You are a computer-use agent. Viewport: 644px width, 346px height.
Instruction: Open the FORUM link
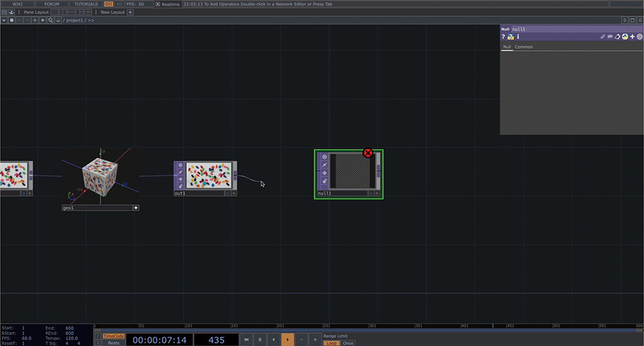pos(52,4)
